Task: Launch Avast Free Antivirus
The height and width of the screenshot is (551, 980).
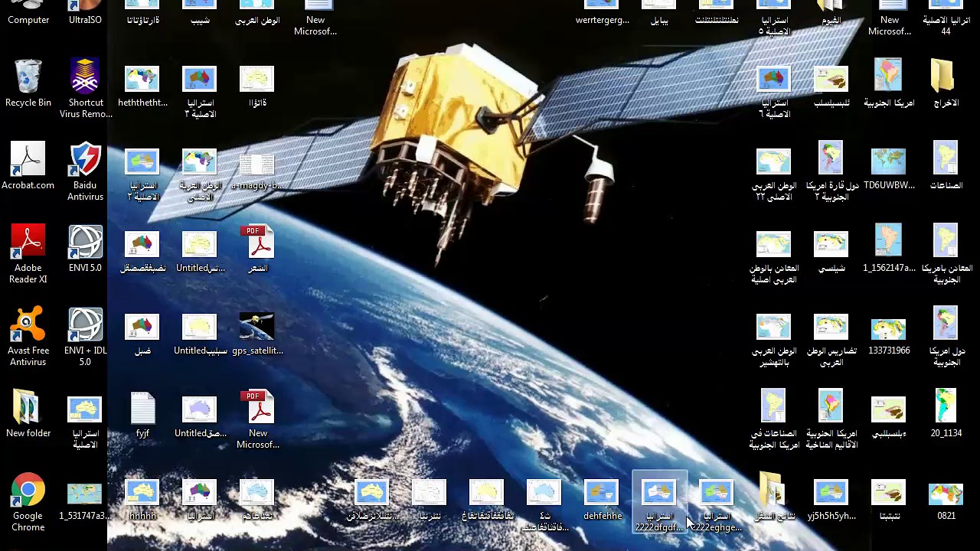Action: 28,337
